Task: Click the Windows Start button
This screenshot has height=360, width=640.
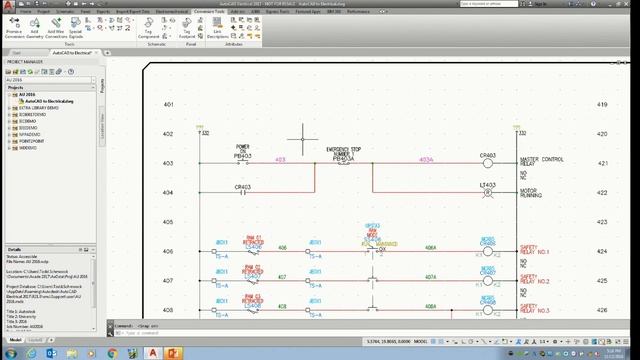Action: click(x=11, y=353)
